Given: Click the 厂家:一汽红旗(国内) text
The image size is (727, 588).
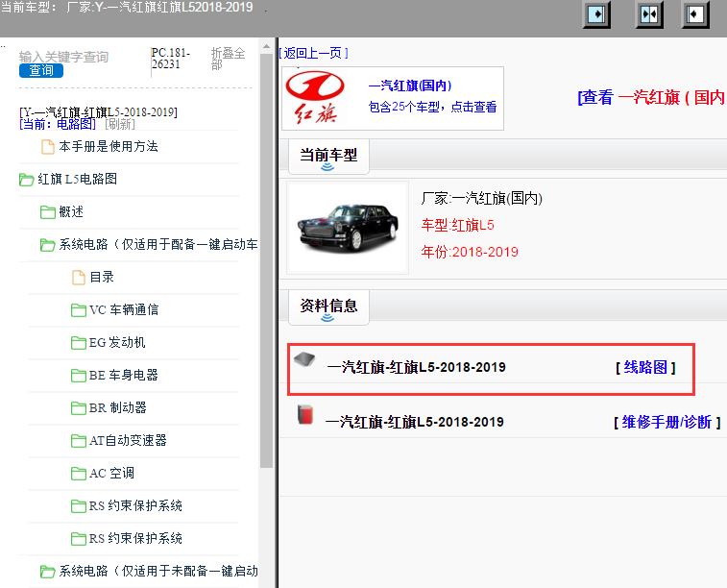Looking at the screenshot, I should click(482, 199).
